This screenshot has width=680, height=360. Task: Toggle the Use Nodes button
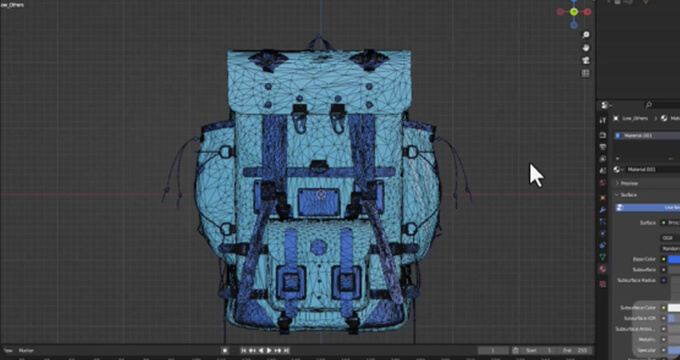[647, 208]
